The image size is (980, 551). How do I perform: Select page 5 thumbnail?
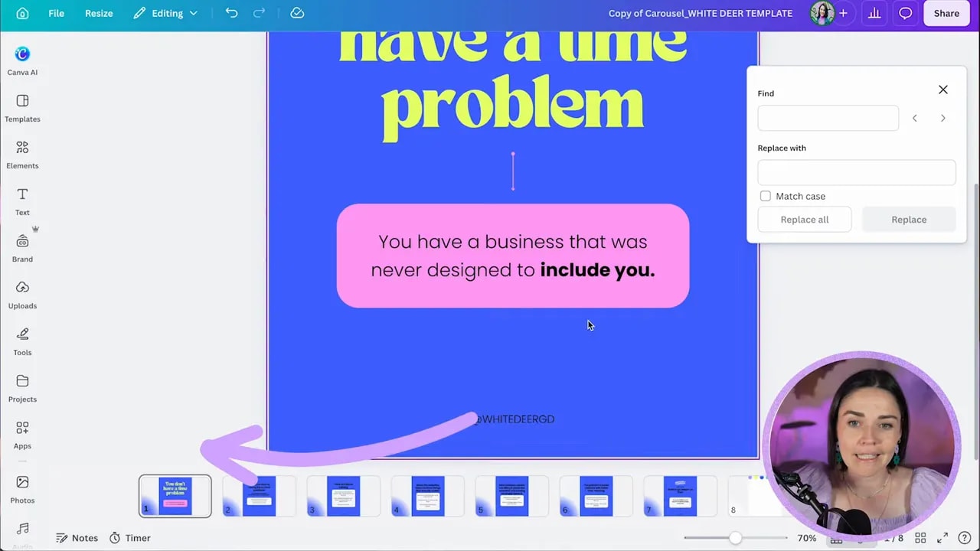click(x=511, y=496)
